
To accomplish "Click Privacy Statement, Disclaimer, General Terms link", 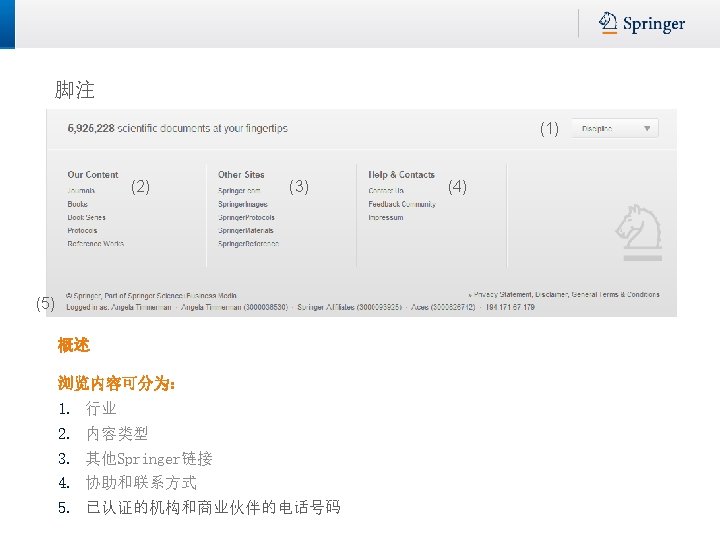I will tap(564, 294).
